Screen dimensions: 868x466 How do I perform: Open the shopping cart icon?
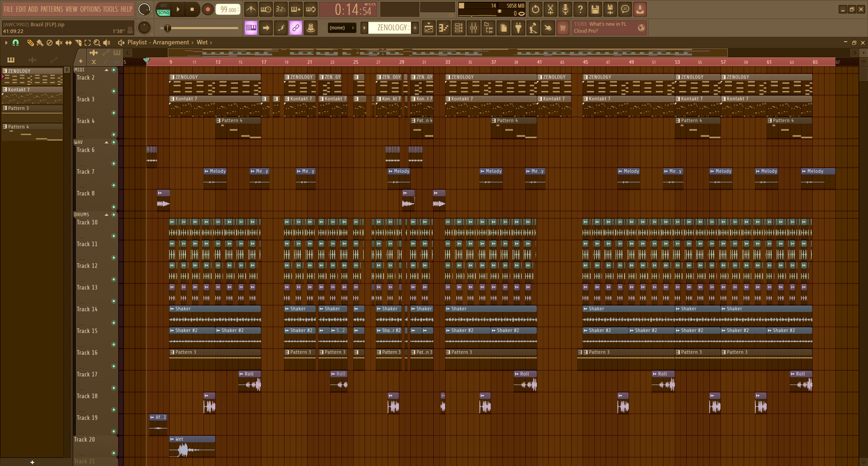563,28
